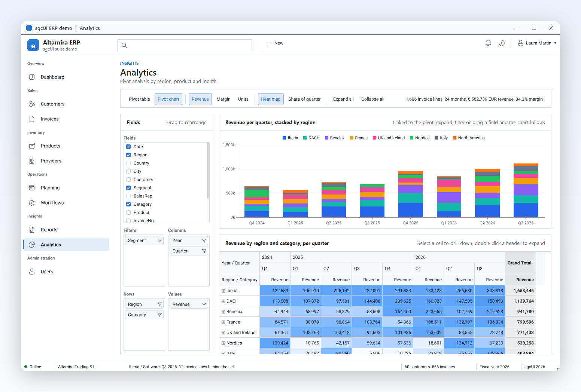This screenshot has width=581, height=392.
Task: Click the North America legend swatch
Action: 455,138
